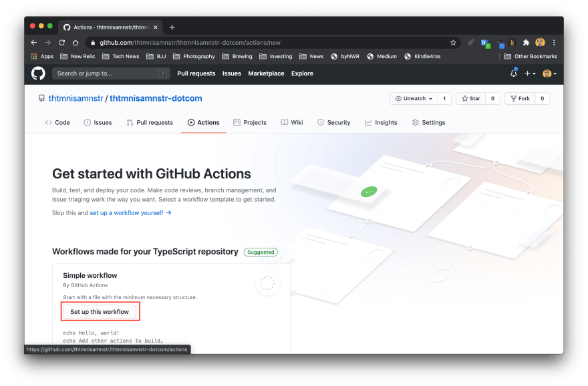Click Set up this workflow button
The height and width of the screenshot is (386, 588).
[100, 312]
